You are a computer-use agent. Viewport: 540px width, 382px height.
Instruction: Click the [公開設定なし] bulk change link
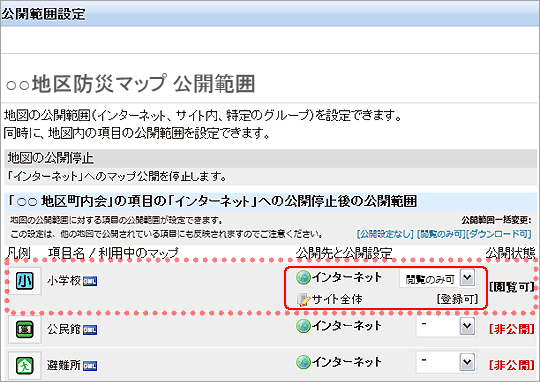[x=385, y=234]
